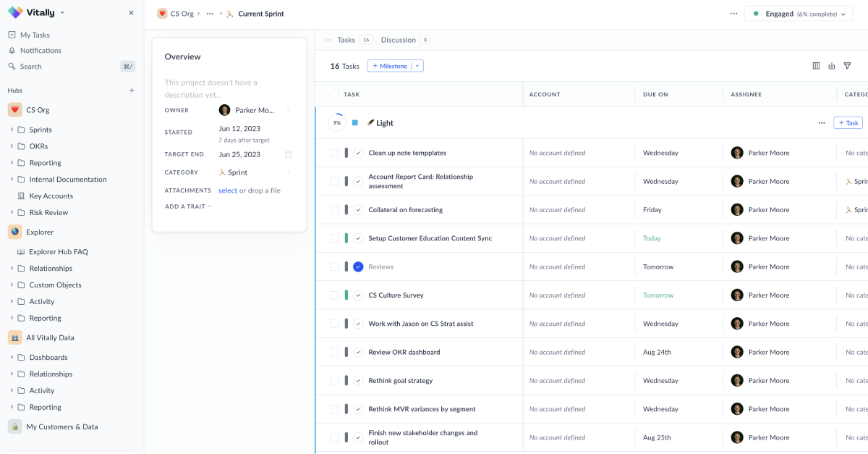Click the 9% progress circle by Light

pos(336,123)
